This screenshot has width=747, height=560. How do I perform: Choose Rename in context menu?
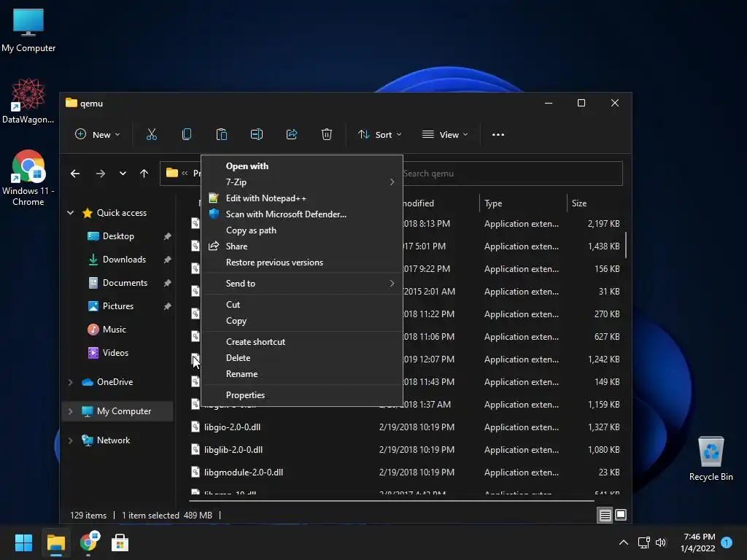click(x=302, y=374)
